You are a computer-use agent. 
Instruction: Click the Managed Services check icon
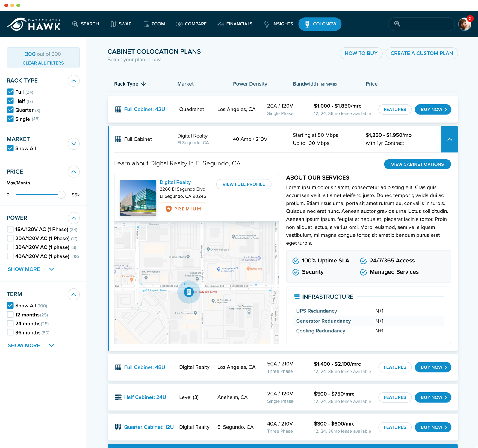click(363, 272)
